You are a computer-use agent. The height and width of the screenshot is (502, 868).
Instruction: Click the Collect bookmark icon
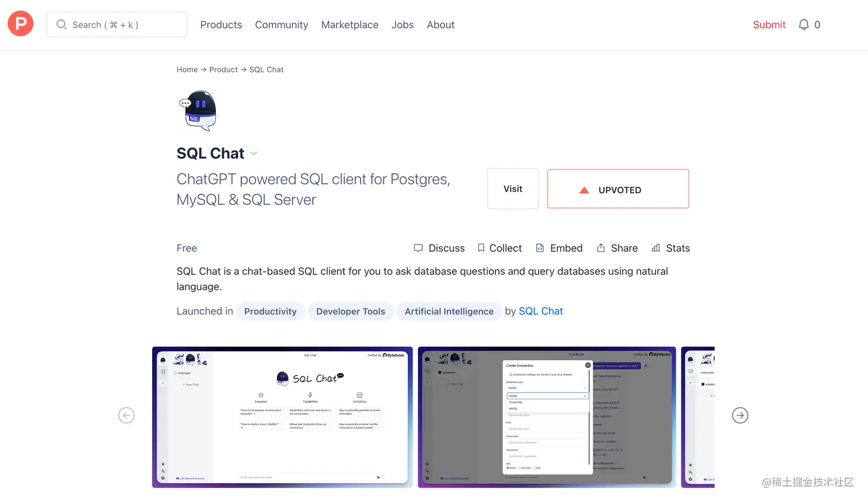pyautogui.click(x=481, y=248)
